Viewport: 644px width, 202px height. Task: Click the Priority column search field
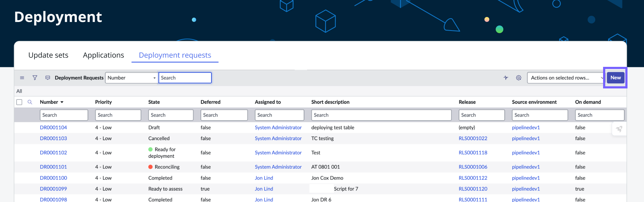tap(118, 115)
